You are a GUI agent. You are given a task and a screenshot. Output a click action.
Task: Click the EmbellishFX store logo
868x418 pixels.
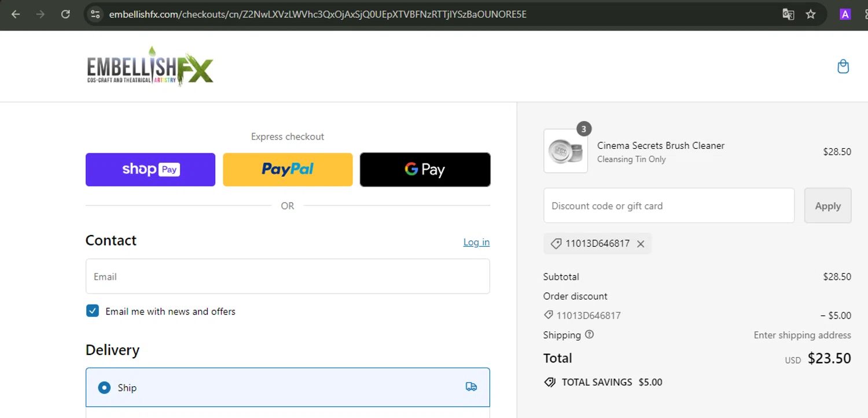click(150, 67)
